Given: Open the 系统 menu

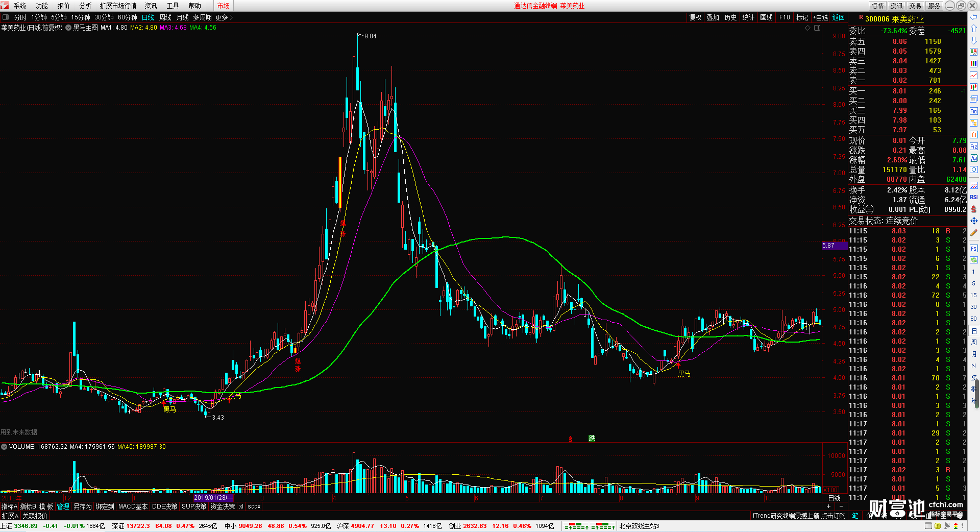Looking at the screenshot, I should pyautogui.click(x=20, y=6).
